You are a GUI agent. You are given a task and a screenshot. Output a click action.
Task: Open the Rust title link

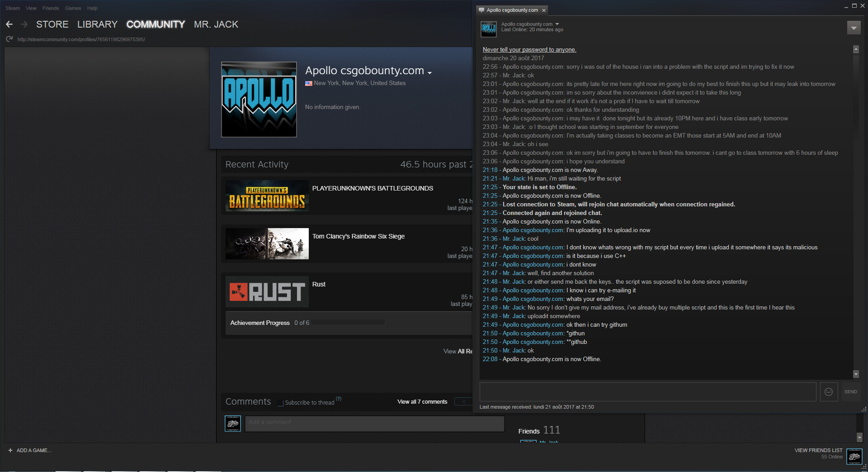319,284
